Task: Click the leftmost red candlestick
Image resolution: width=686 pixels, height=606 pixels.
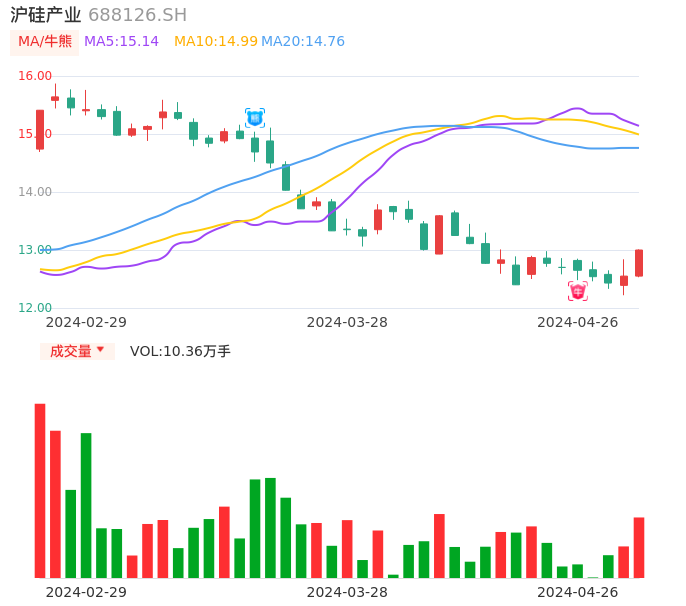Action: [40, 130]
